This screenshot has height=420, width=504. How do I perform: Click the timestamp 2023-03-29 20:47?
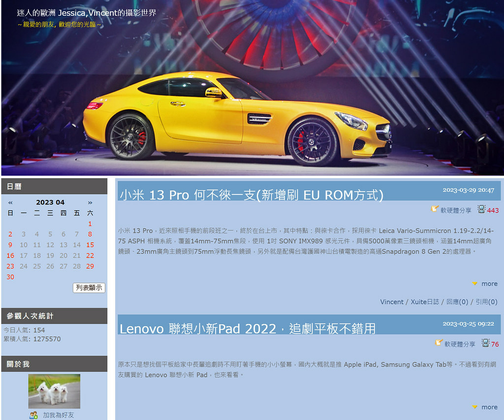point(469,190)
